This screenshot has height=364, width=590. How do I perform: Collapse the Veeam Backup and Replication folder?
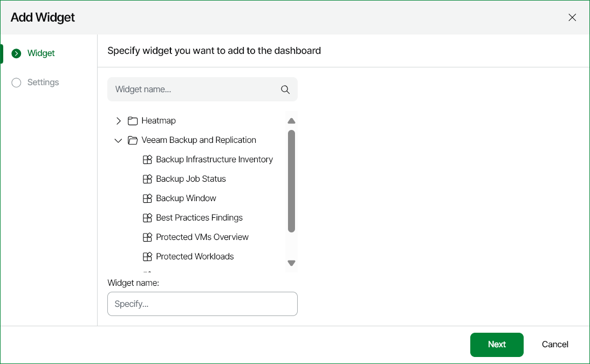pos(118,140)
